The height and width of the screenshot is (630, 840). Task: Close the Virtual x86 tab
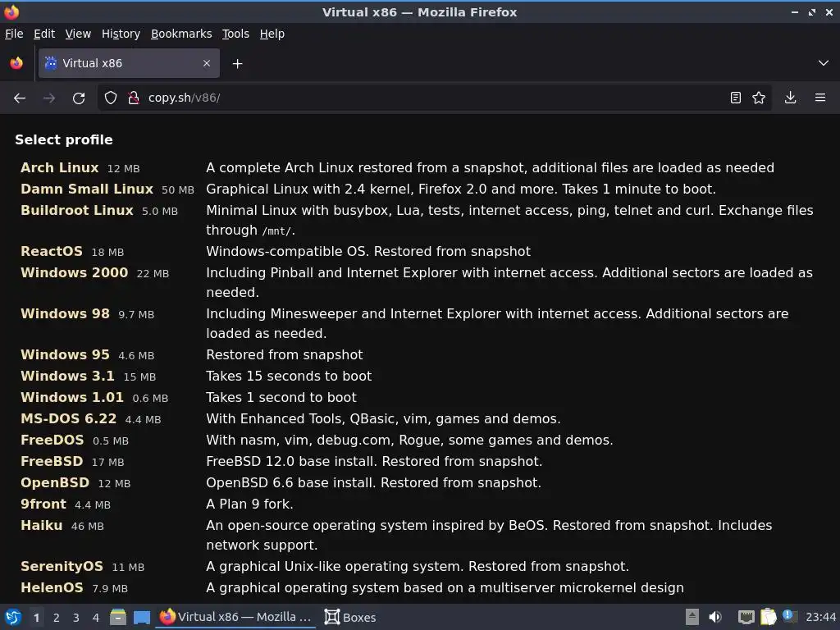[x=207, y=63]
